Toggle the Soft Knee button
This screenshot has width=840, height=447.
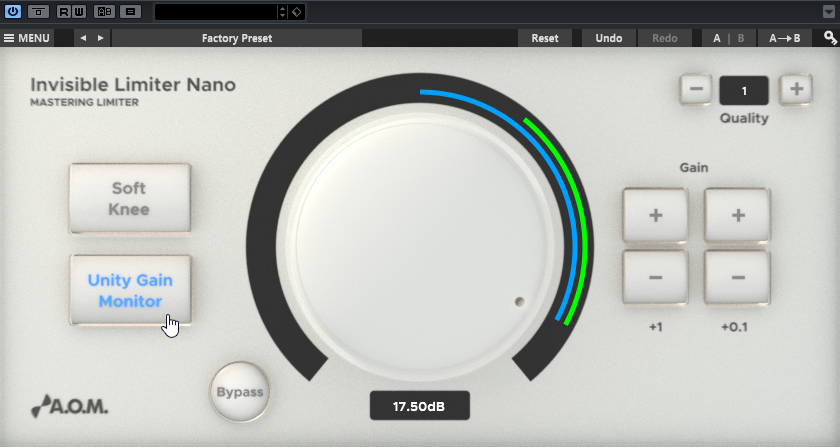click(x=130, y=199)
